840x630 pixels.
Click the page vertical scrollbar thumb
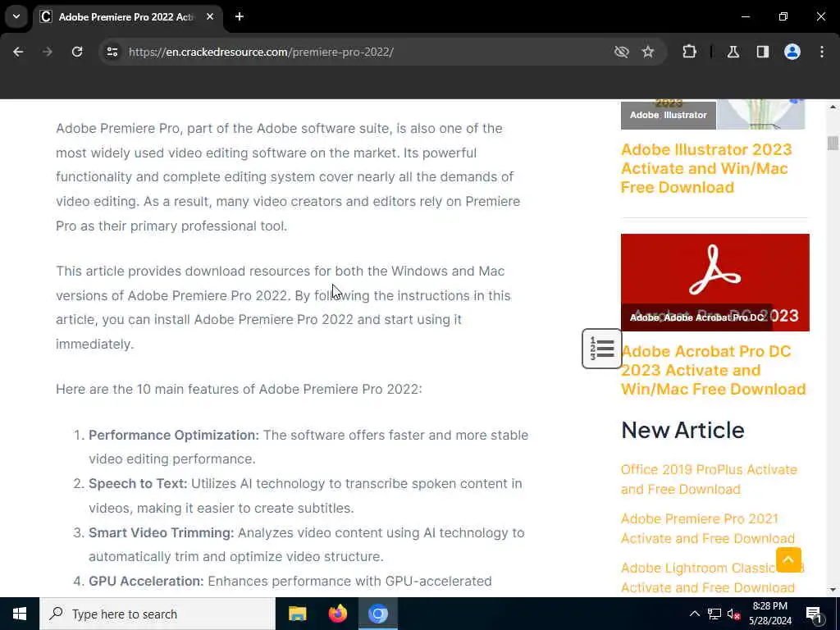pyautogui.click(x=832, y=143)
